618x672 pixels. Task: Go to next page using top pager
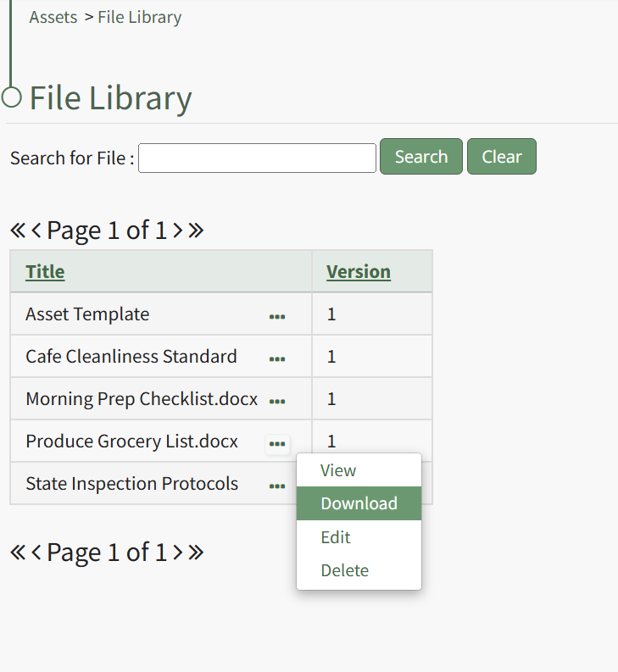coord(177,230)
